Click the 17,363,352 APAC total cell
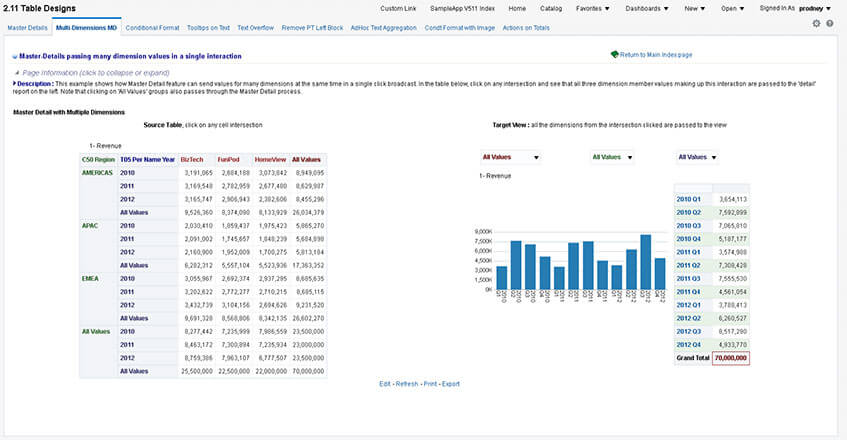The width and height of the screenshot is (847, 440). click(x=308, y=266)
